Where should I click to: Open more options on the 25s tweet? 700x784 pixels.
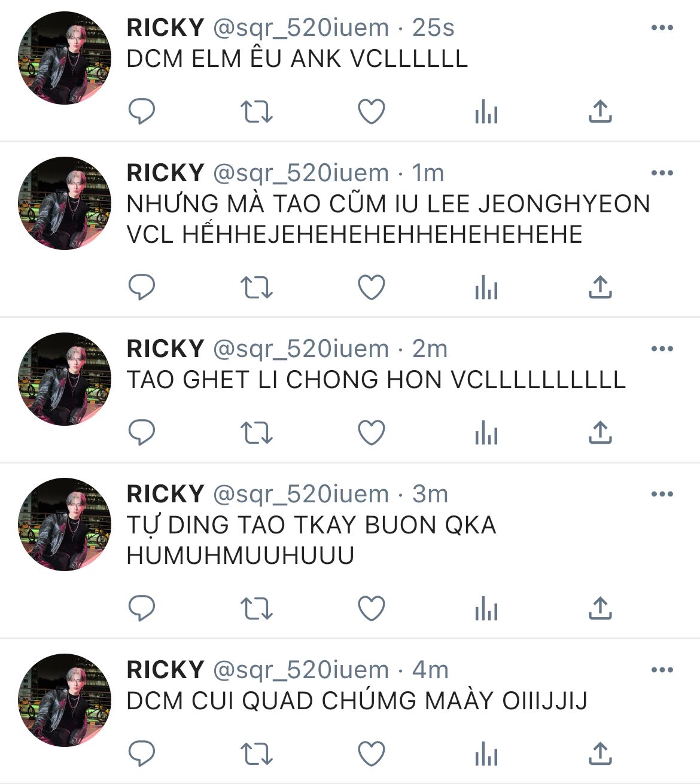pyautogui.click(x=662, y=28)
